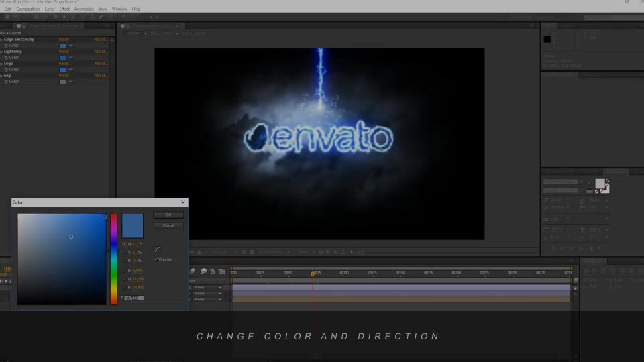644x362 pixels.
Task: Open the Help menu
Action: pyautogui.click(x=136, y=9)
